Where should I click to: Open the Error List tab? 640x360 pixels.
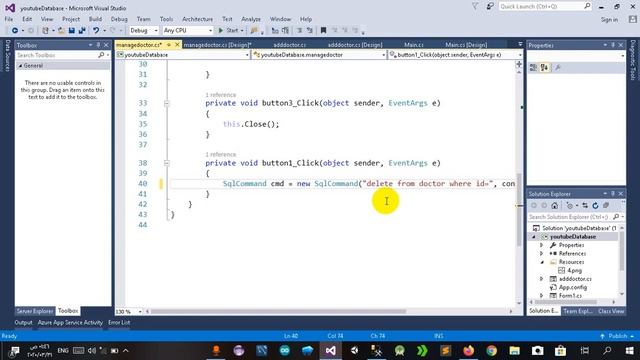119,322
